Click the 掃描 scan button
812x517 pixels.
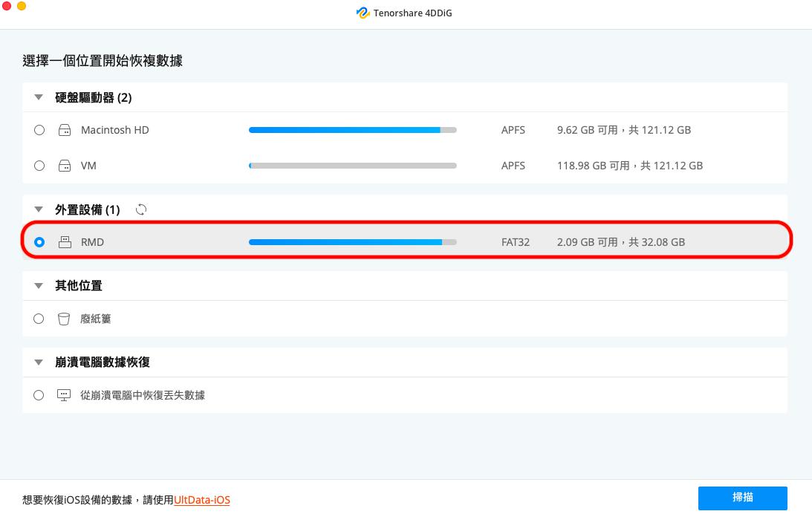743,498
